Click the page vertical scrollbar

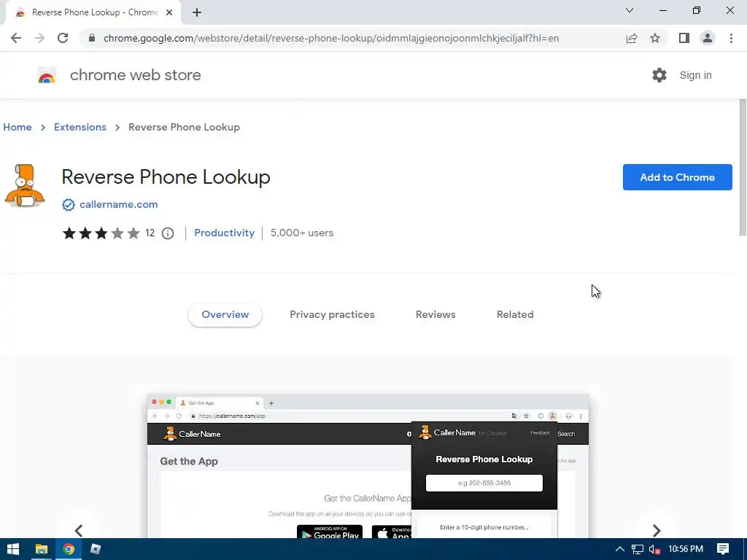(x=742, y=167)
